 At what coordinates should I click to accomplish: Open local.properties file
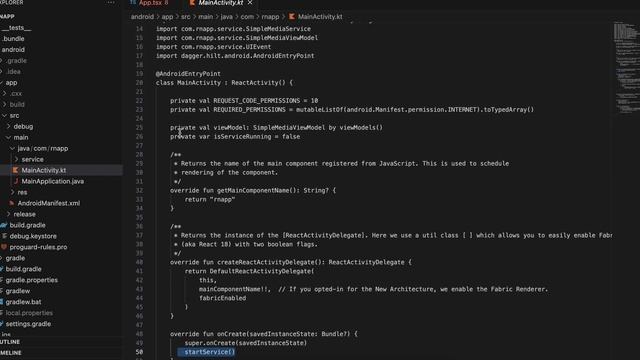29,313
